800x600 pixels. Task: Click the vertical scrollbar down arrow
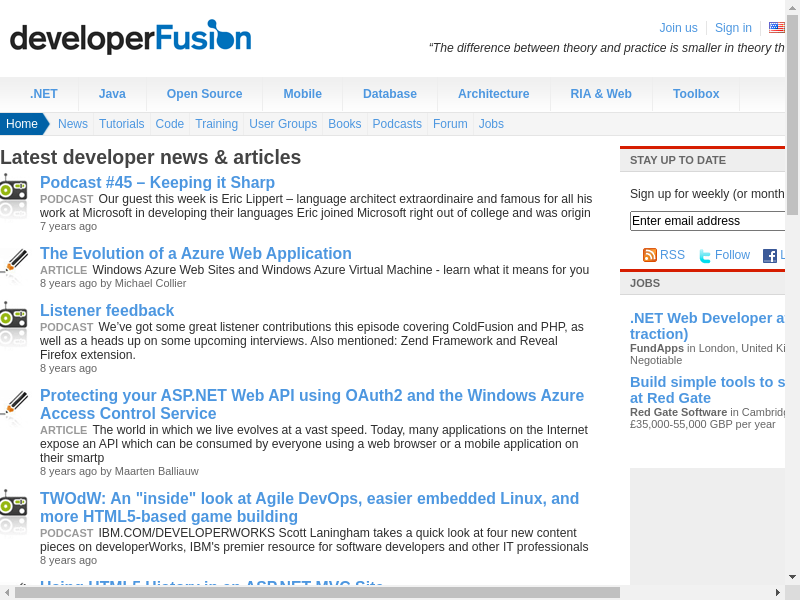pos(792,577)
